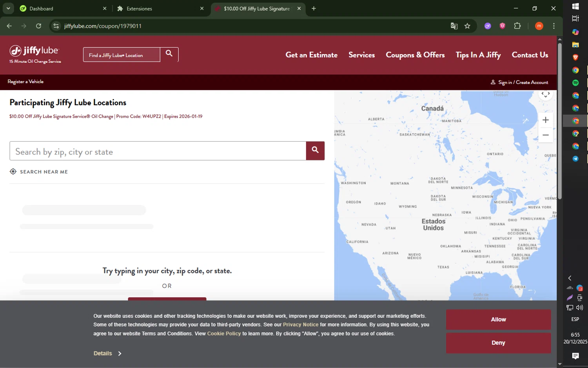Image resolution: width=588 pixels, height=368 pixels.
Task: Click SEARCH NEAR ME text link
Action: click(x=44, y=172)
